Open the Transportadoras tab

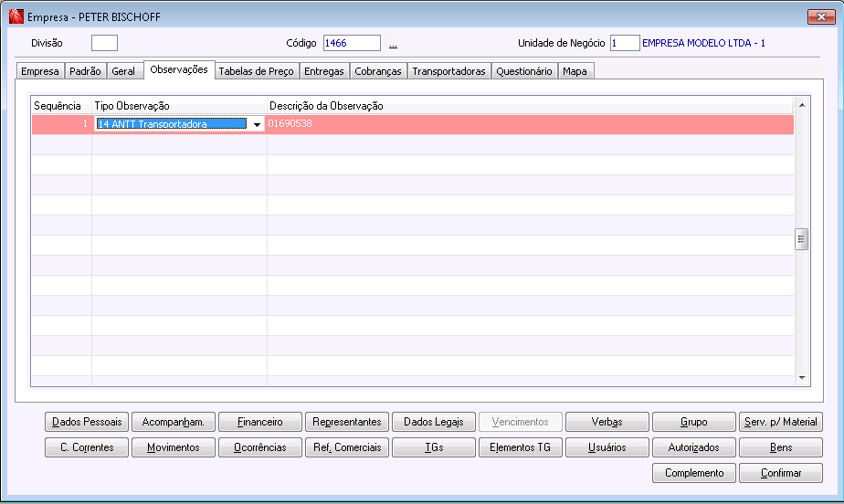tap(448, 71)
